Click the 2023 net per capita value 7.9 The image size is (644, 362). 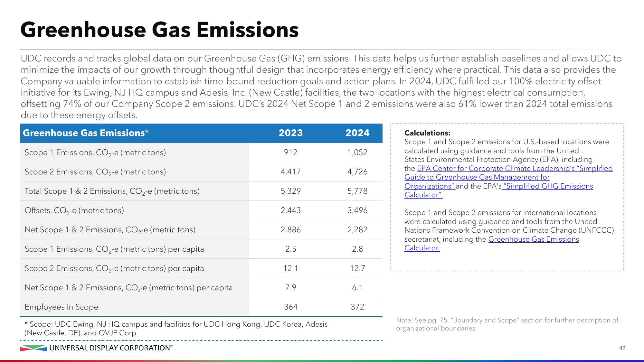coord(291,287)
